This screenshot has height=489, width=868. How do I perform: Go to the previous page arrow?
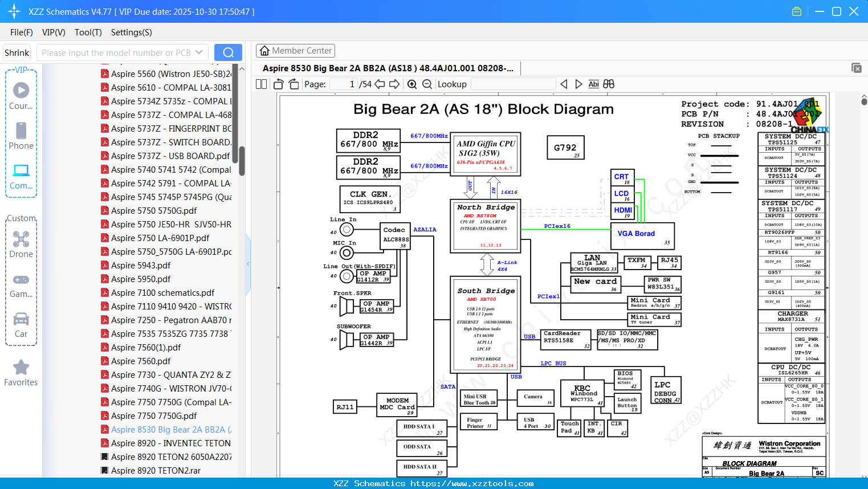(x=380, y=84)
